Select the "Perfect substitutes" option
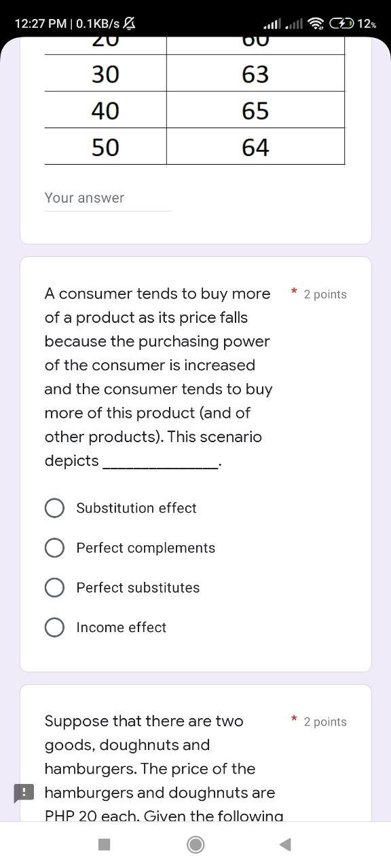 [54, 587]
